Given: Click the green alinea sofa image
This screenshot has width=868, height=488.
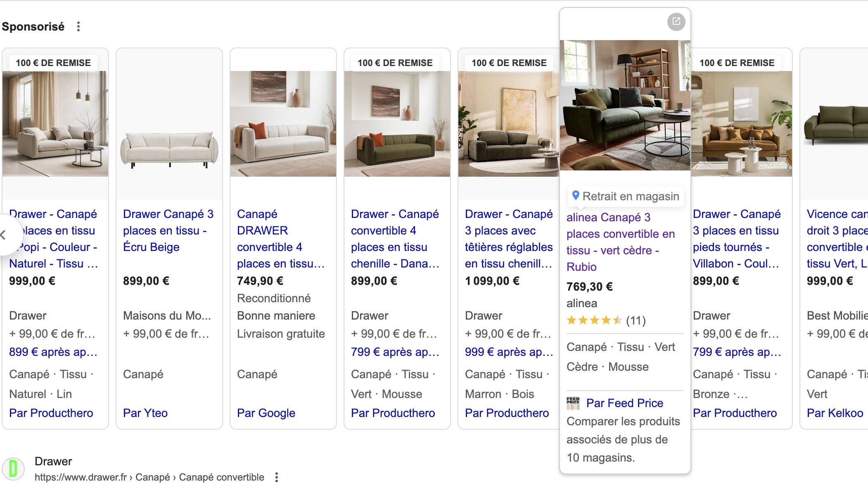Looking at the screenshot, I should pos(624,105).
